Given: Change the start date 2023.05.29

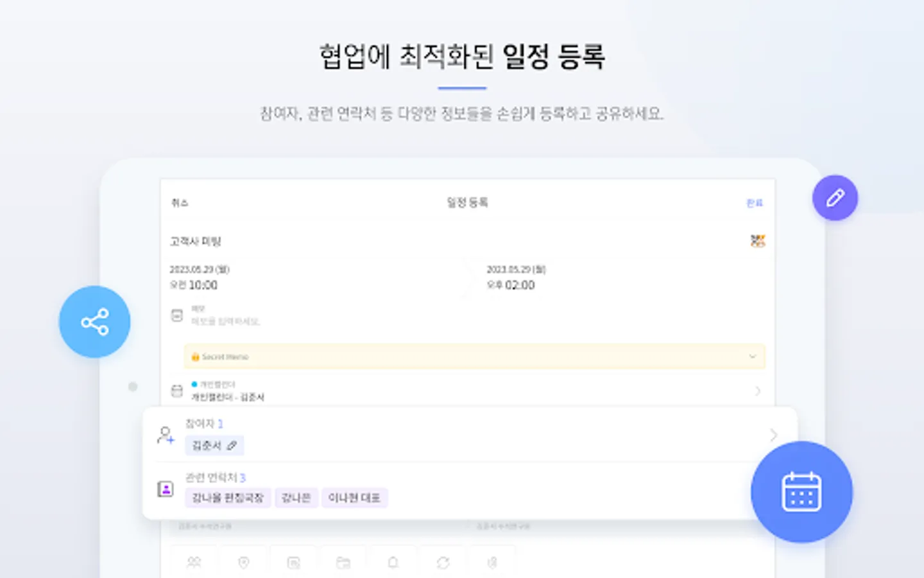Looking at the screenshot, I should click(200, 269).
